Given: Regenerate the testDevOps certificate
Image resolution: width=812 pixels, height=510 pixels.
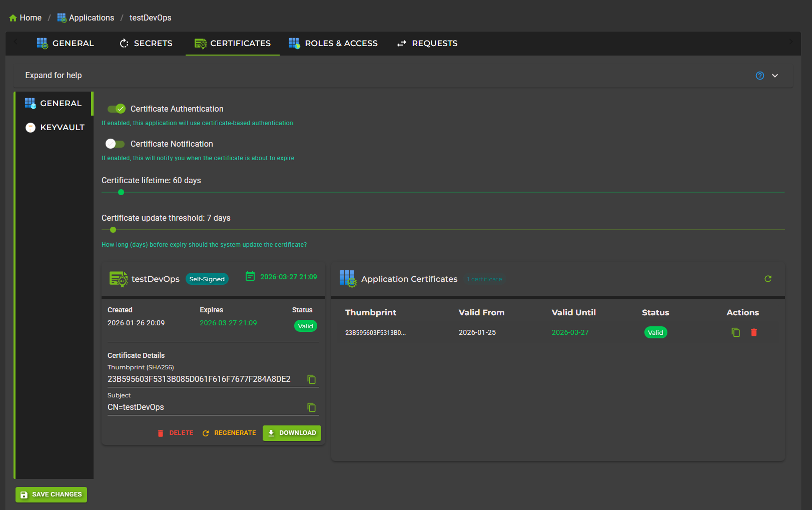Looking at the screenshot, I should click(x=229, y=433).
